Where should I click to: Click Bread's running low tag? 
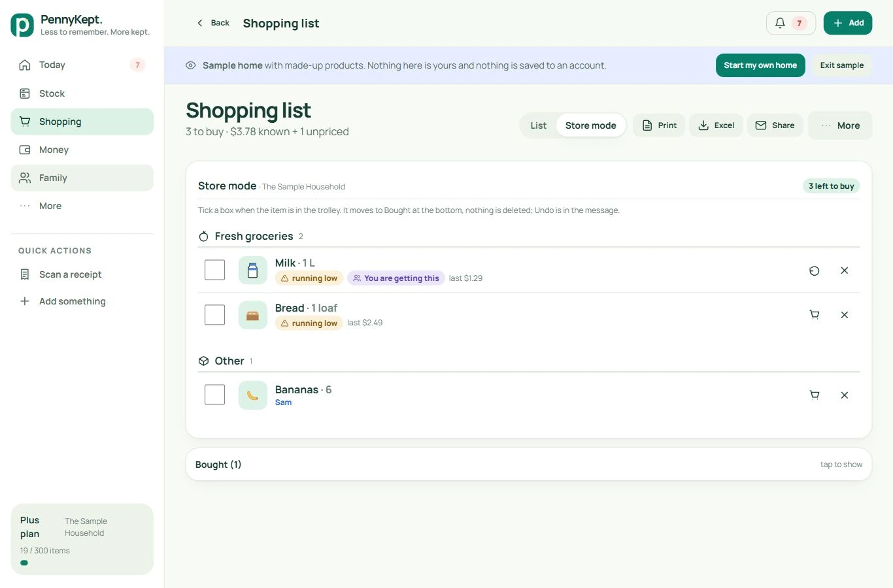(x=309, y=323)
